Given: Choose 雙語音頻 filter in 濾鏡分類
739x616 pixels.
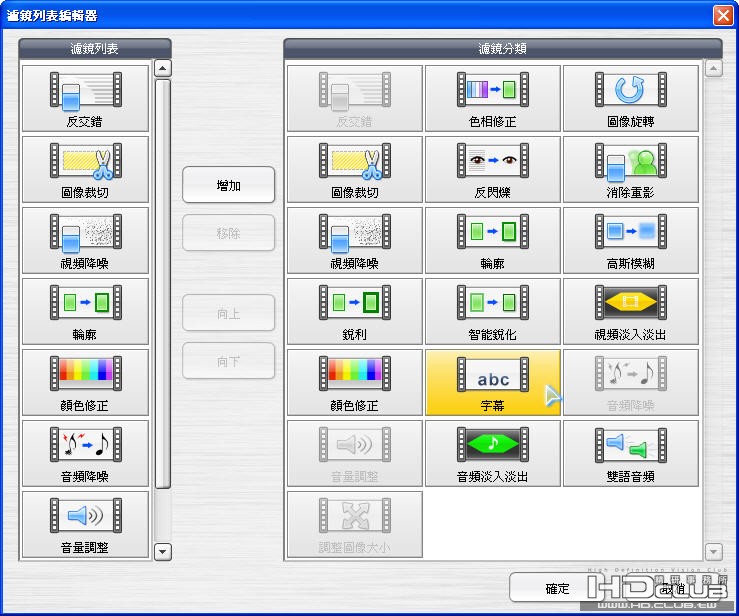Looking at the screenshot, I should pyautogui.click(x=631, y=453).
